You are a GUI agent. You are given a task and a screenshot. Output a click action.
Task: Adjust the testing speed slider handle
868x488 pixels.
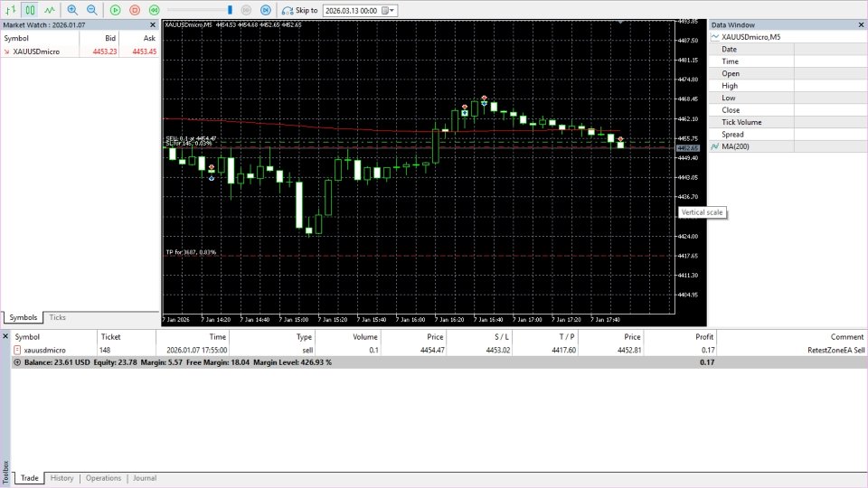[x=230, y=10]
